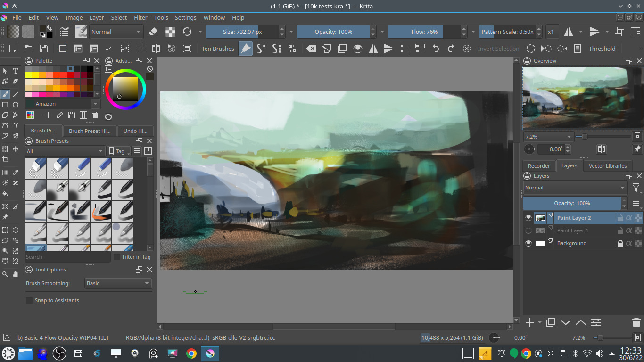
Task: Open the Settings menu
Action: tap(185, 17)
